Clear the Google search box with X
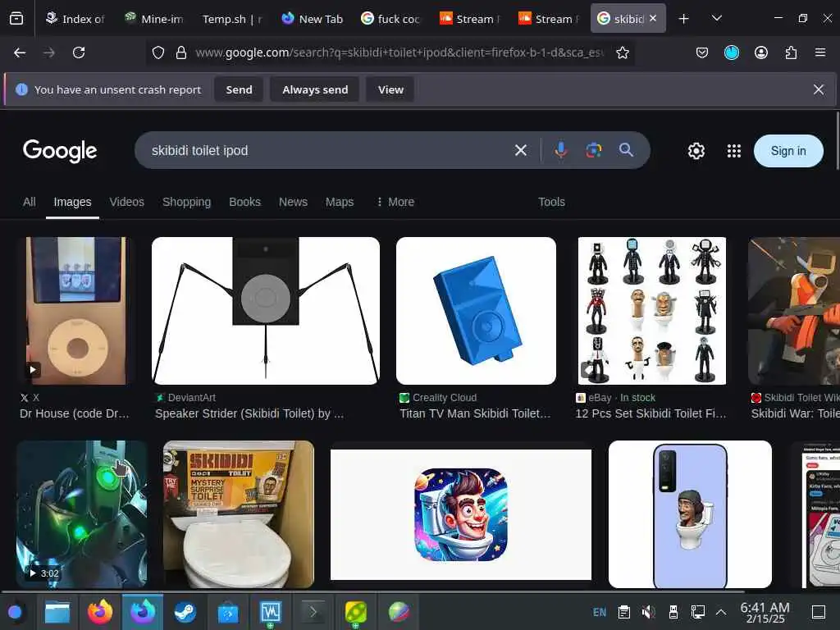This screenshot has width=840, height=630. [520, 151]
